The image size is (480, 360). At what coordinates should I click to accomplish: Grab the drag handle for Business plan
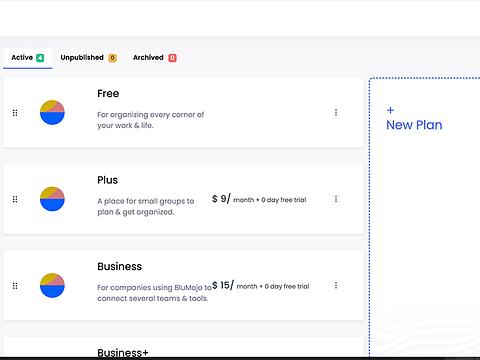(x=15, y=286)
